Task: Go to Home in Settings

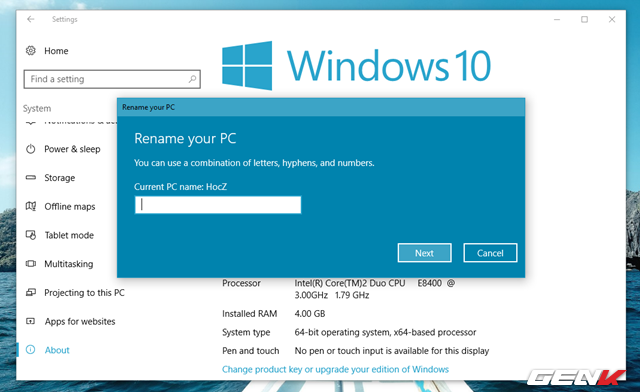Action: pyautogui.click(x=56, y=51)
